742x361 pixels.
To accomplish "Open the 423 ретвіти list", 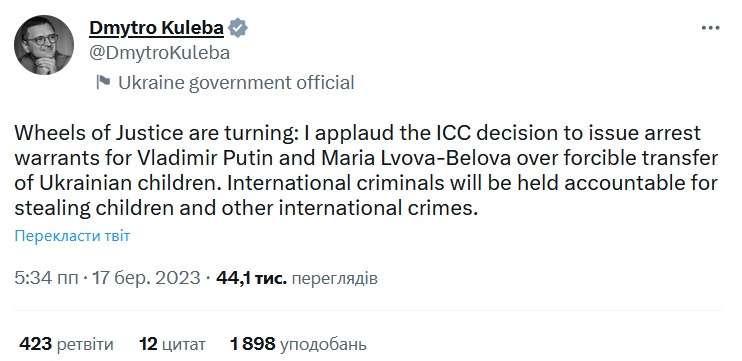I will pos(66,344).
